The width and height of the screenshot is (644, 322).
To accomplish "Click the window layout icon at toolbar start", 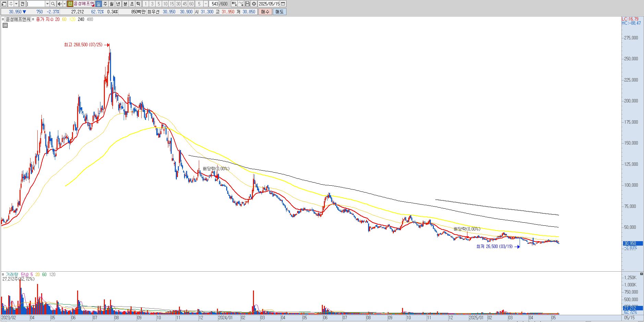I will [4, 4].
